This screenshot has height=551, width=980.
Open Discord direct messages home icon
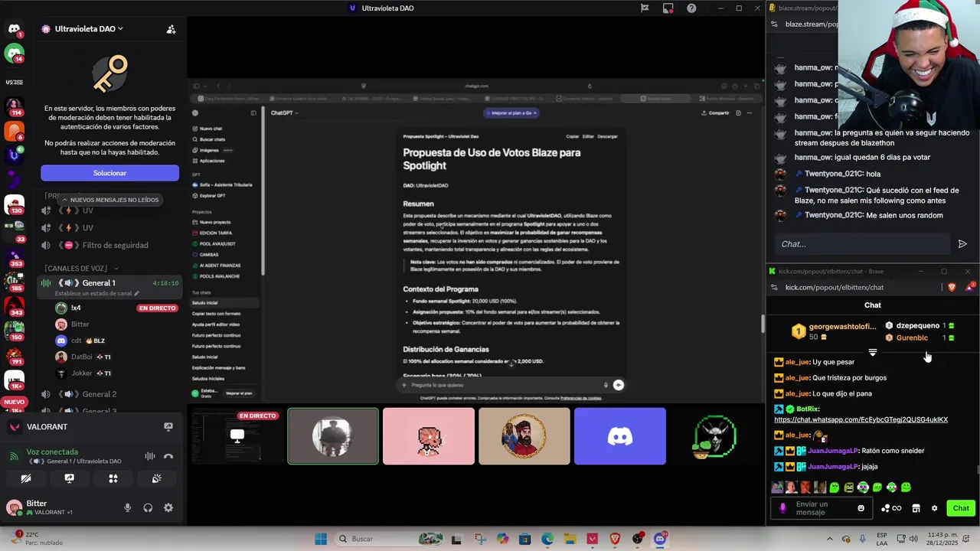[14, 29]
